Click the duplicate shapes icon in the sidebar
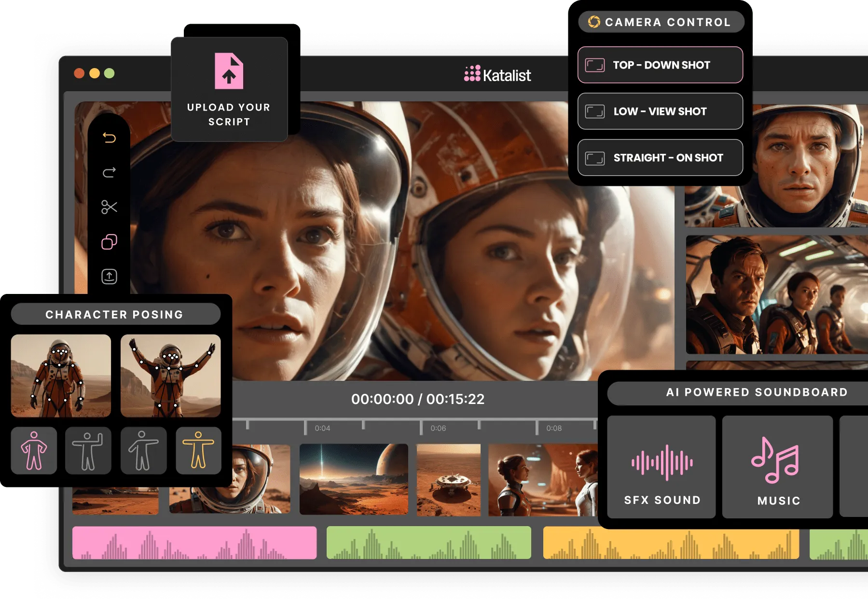The width and height of the screenshot is (868, 599). [110, 242]
